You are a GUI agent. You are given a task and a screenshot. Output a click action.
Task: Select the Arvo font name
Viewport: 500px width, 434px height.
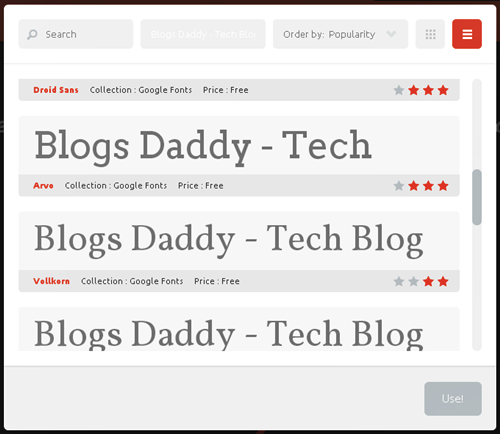tap(43, 186)
